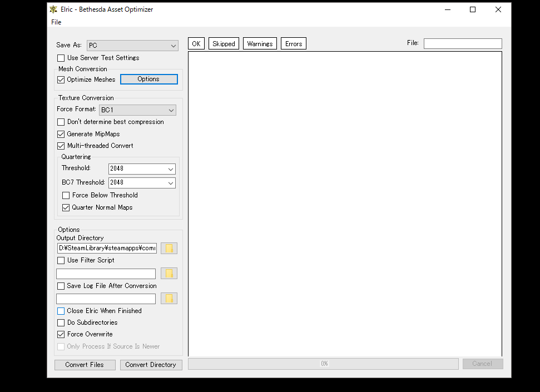
Task: Open the BC7 Threshold dropdown
Action: click(x=142, y=183)
